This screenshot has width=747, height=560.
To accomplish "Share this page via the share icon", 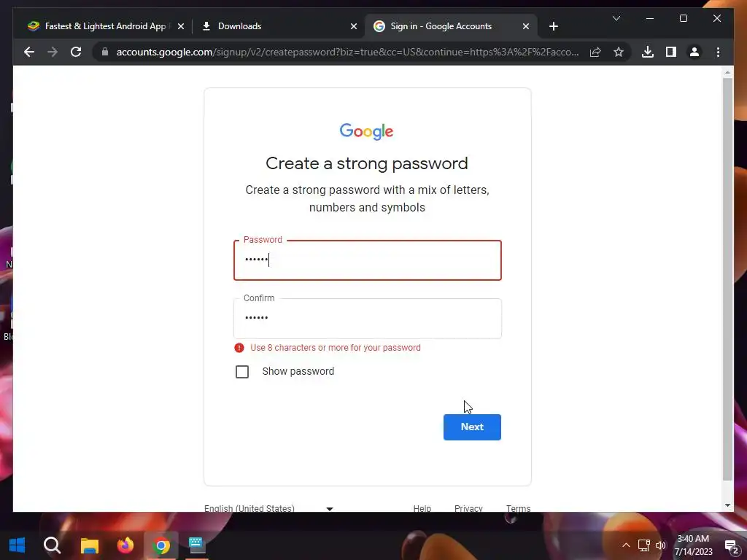I will click(x=595, y=52).
